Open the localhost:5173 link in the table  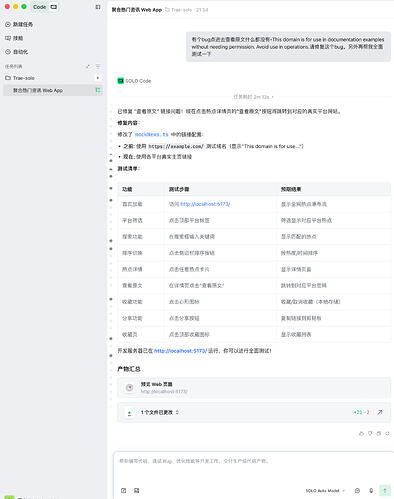click(x=205, y=204)
